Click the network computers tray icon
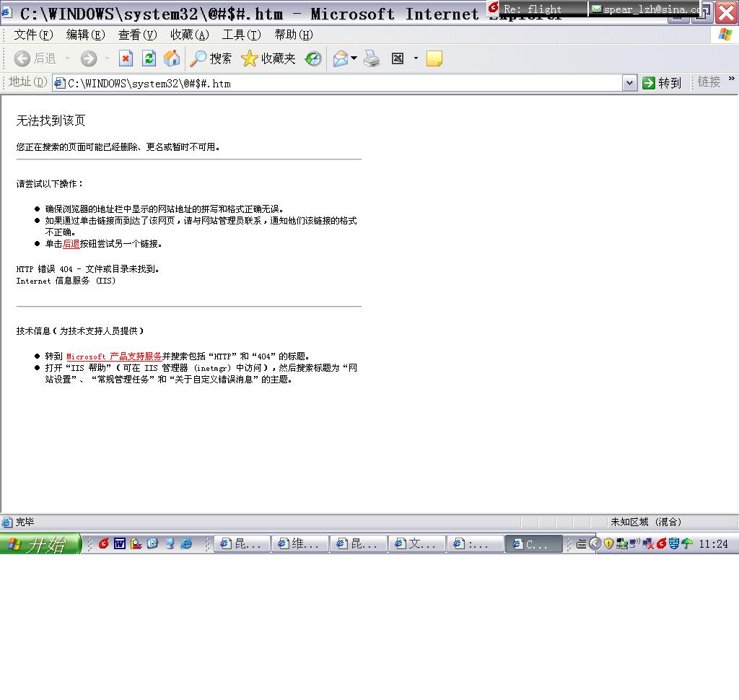 (621, 544)
